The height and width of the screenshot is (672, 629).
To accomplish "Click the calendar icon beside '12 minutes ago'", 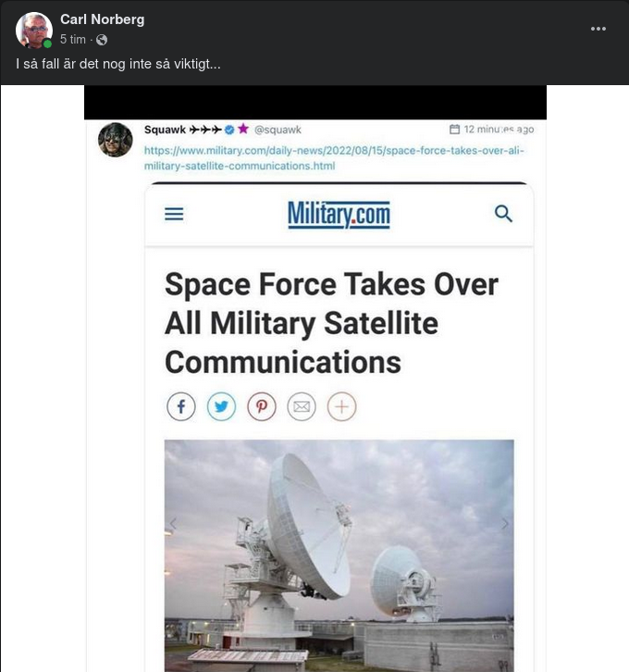I will (454, 130).
